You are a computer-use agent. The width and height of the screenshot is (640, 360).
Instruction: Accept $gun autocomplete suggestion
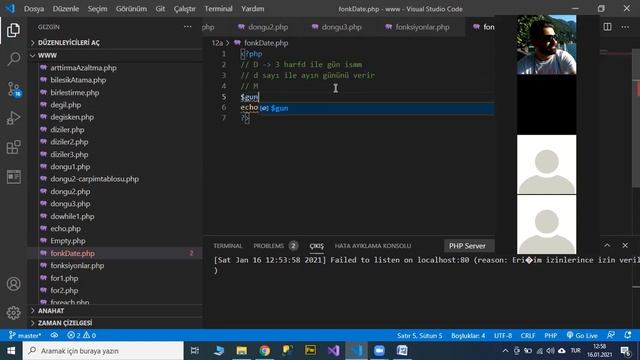pyautogui.click(x=377, y=108)
